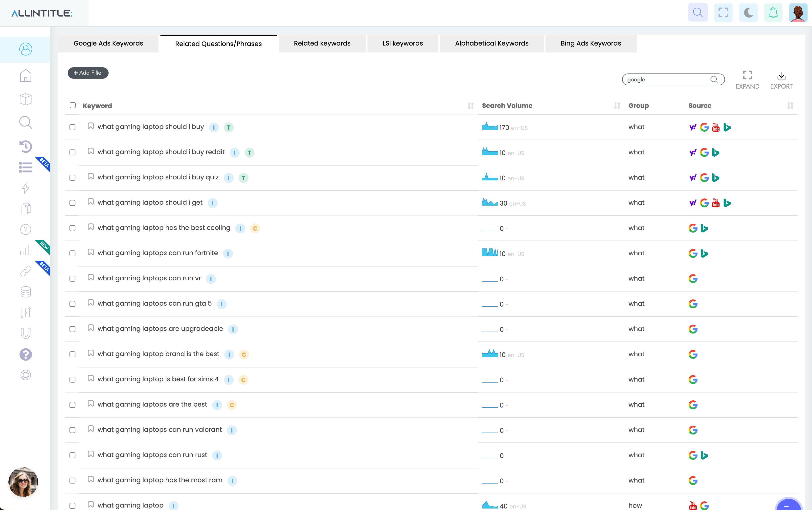Image resolution: width=812 pixels, height=510 pixels.
Task: Open 'what gaming laptops can run rust' keyword
Action: click(x=152, y=455)
